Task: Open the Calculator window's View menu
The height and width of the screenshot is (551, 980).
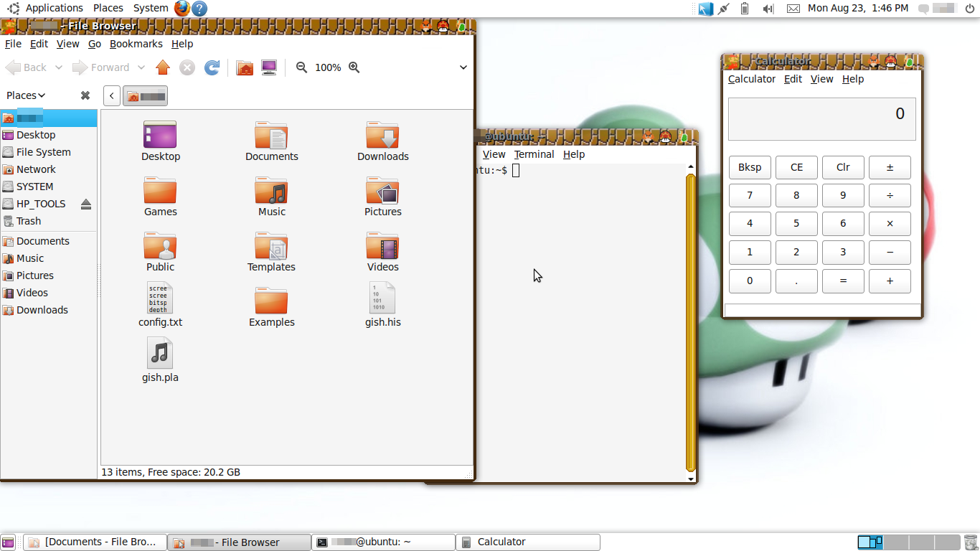Action: point(822,79)
